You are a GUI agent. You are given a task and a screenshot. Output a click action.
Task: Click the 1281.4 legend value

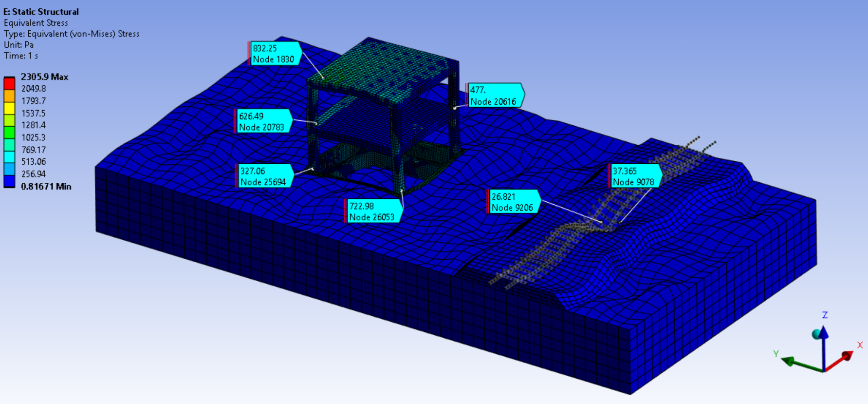point(34,125)
